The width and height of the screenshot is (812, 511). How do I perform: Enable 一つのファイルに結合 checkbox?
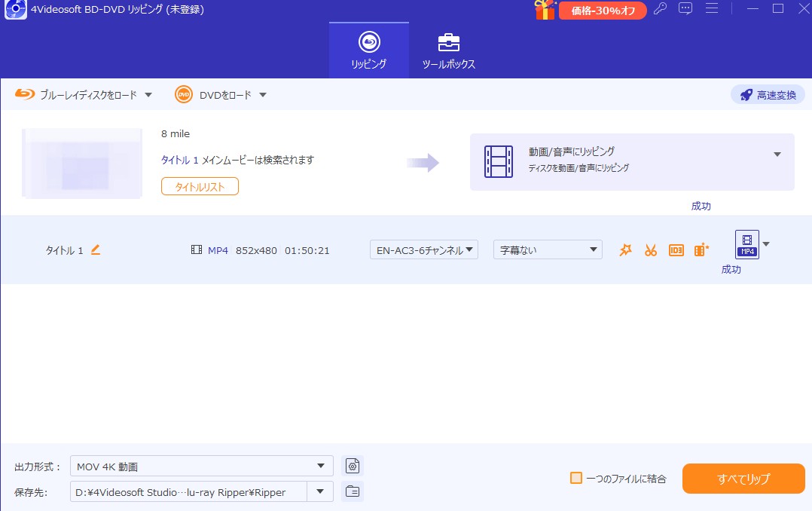pyautogui.click(x=575, y=478)
